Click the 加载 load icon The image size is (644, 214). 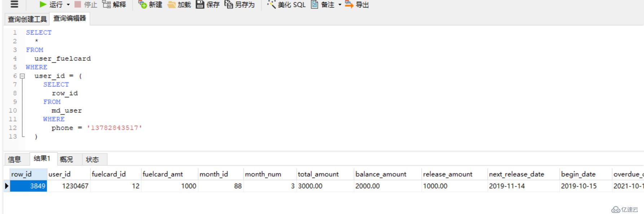coord(172,4)
